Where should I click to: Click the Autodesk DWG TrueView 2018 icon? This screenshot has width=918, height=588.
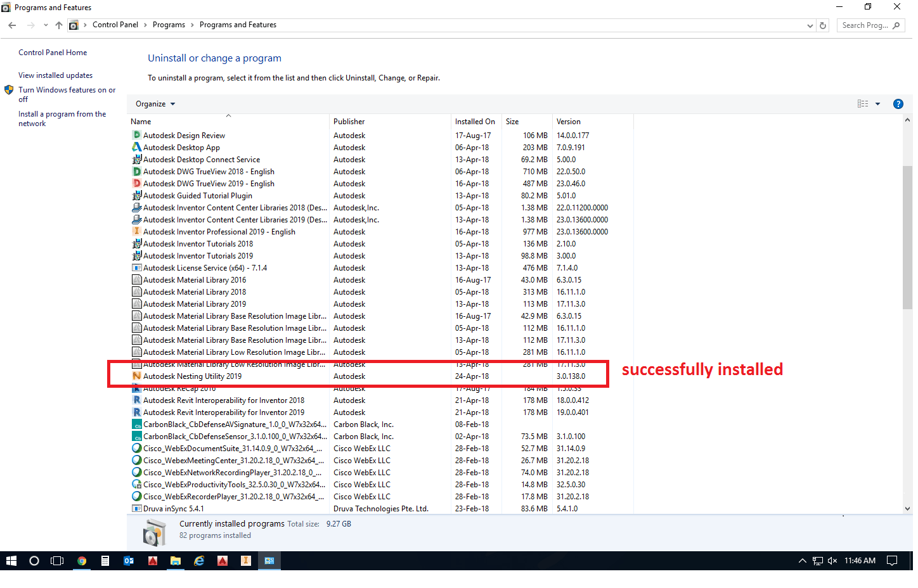[136, 171]
